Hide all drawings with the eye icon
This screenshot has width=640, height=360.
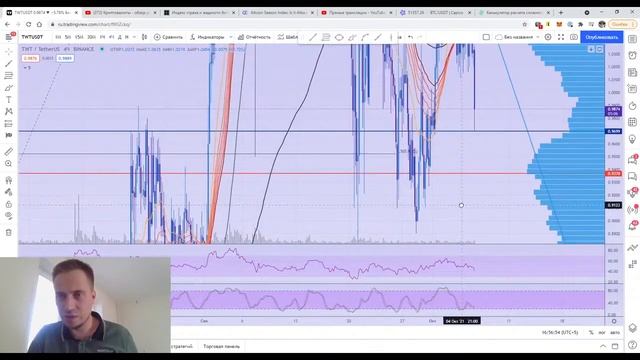tap(9, 216)
